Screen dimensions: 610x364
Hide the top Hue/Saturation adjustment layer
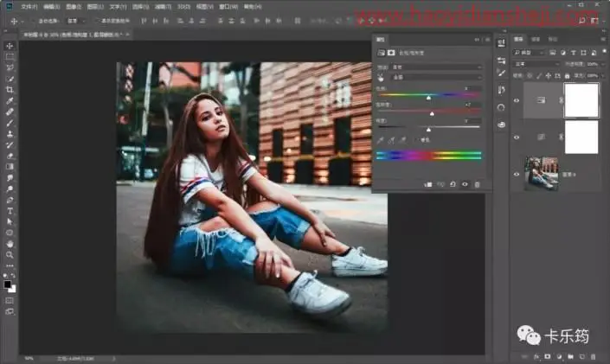point(517,100)
